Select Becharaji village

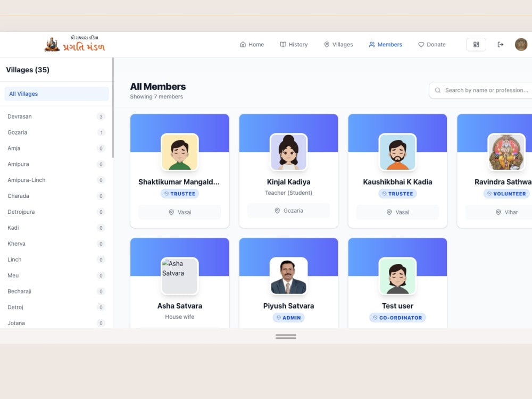coord(56,292)
